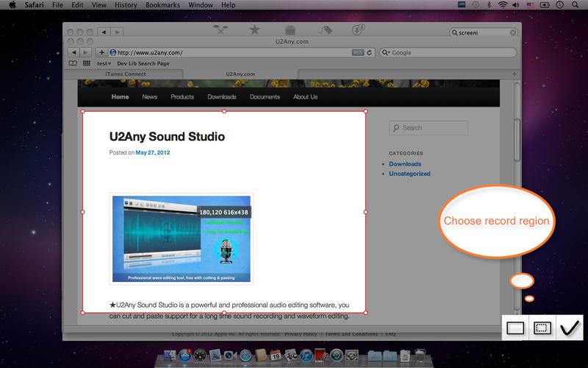The width and height of the screenshot is (588, 368).
Task: Open Products in site navigation
Action: pos(182,97)
